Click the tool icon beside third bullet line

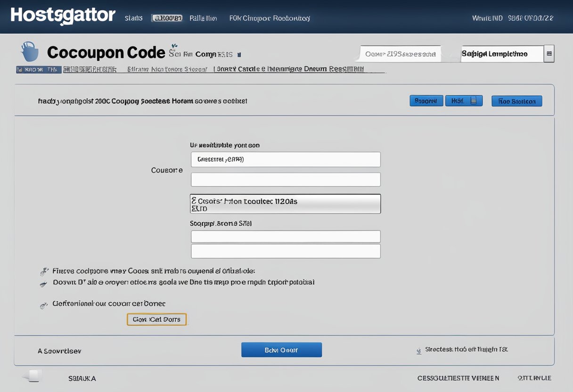(x=44, y=305)
